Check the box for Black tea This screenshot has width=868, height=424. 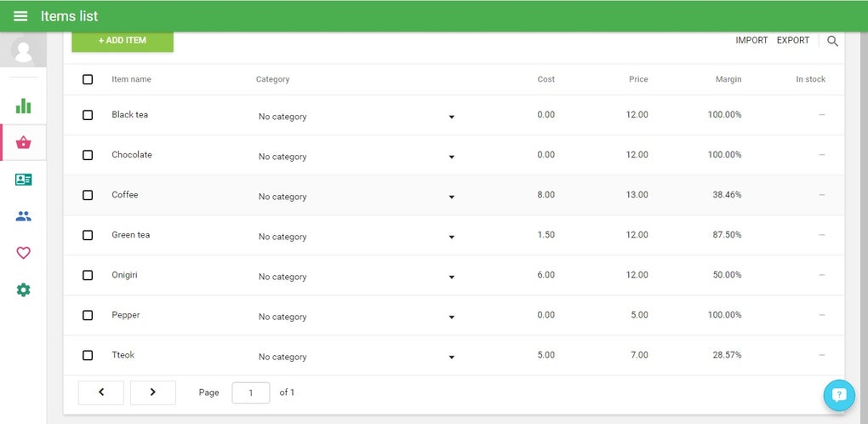click(88, 115)
